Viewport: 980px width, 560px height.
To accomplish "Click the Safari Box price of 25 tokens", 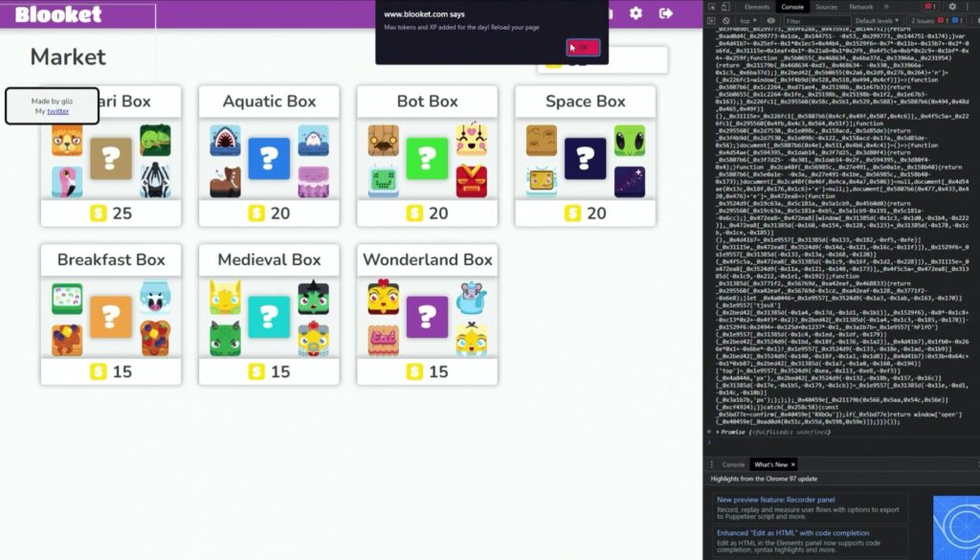I will click(x=111, y=213).
